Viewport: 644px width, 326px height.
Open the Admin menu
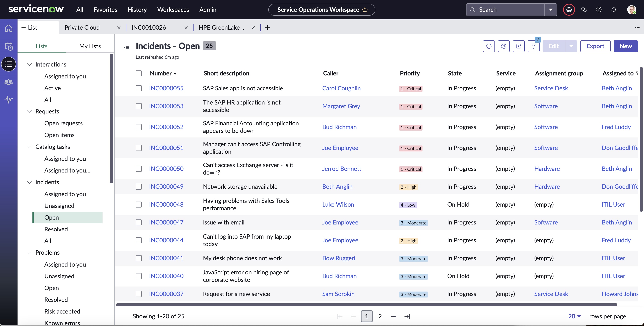[208, 10]
